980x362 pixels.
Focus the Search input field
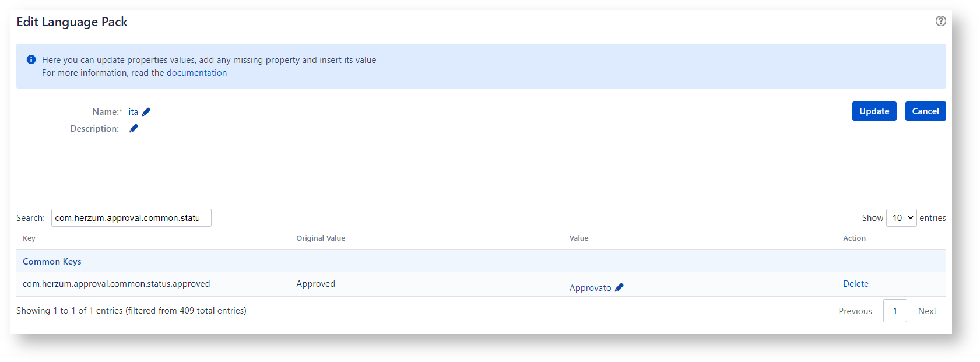click(131, 218)
